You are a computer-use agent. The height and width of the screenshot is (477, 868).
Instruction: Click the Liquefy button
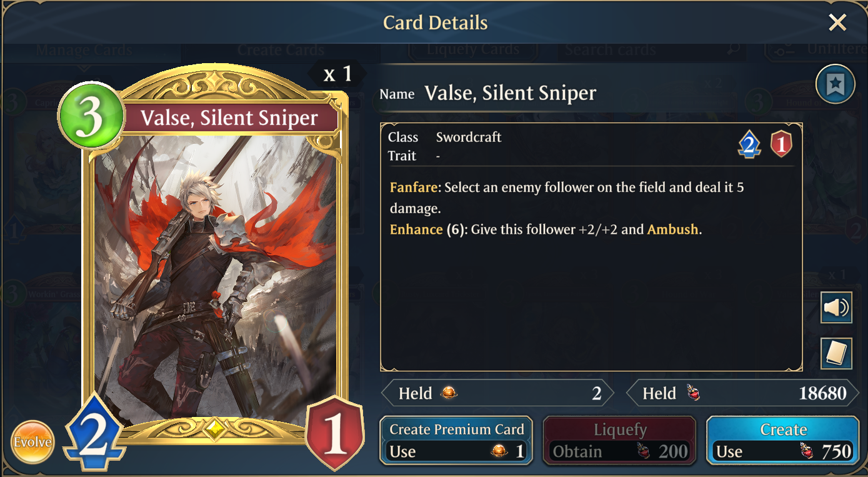pos(619,441)
